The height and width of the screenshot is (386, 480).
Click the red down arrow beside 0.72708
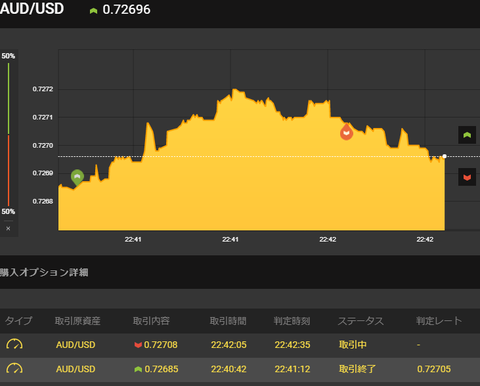click(138, 345)
